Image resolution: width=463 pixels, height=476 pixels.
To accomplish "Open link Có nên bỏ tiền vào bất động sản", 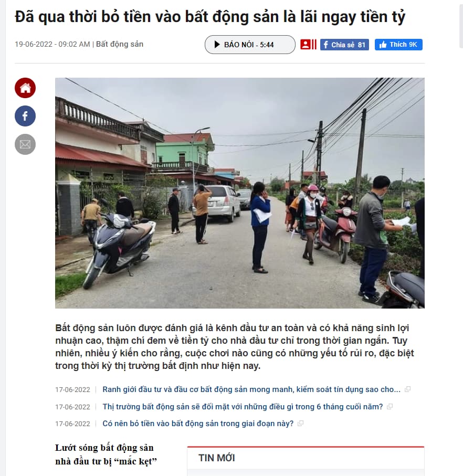I will point(198,424).
